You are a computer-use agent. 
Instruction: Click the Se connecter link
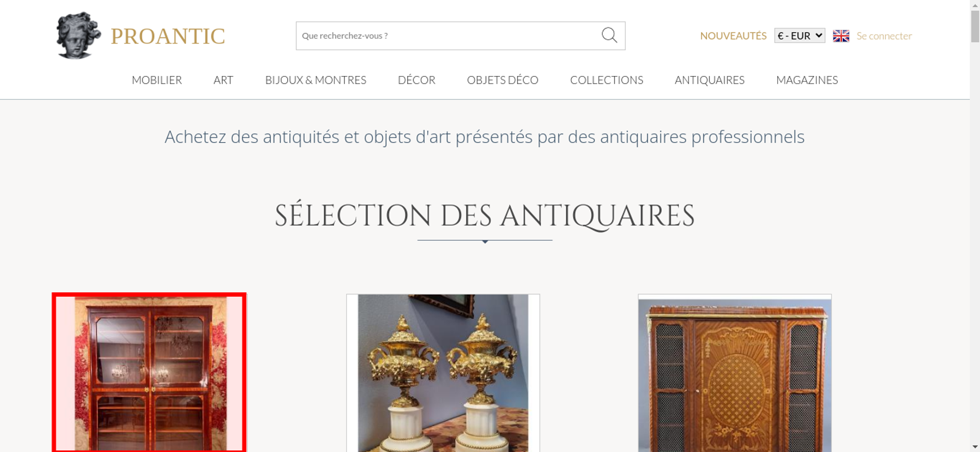pyautogui.click(x=884, y=36)
